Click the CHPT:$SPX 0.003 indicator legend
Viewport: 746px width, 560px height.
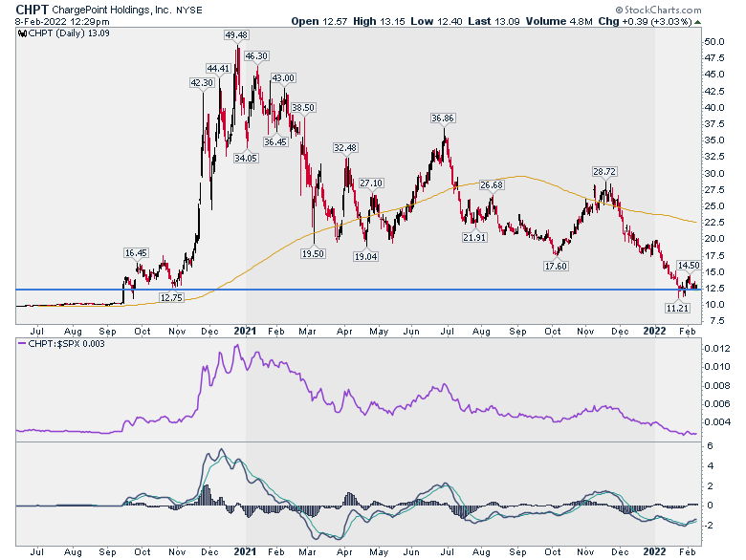[66, 344]
